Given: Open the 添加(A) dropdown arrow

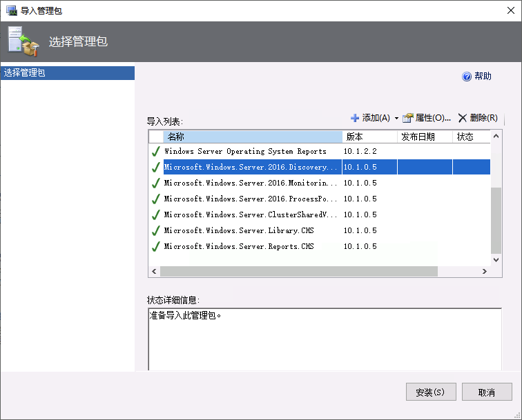Looking at the screenshot, I should 396,118.
